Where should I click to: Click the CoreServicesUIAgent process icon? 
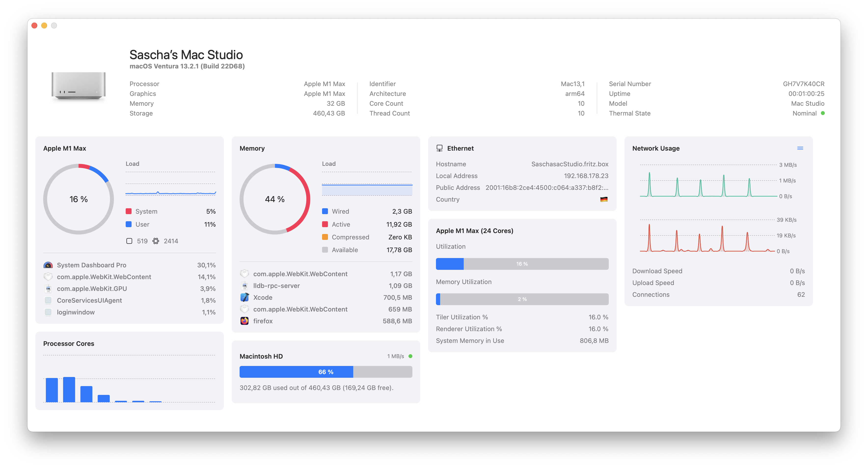coord(48,300)
